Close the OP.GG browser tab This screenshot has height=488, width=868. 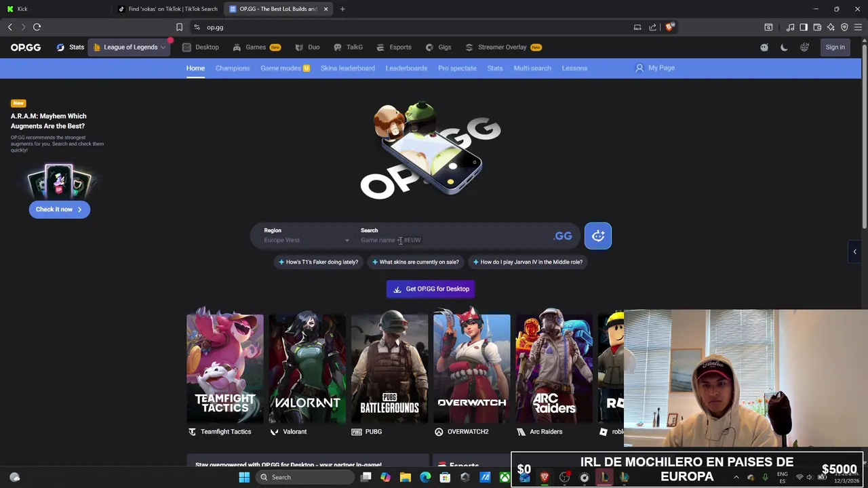click(325, 9)
